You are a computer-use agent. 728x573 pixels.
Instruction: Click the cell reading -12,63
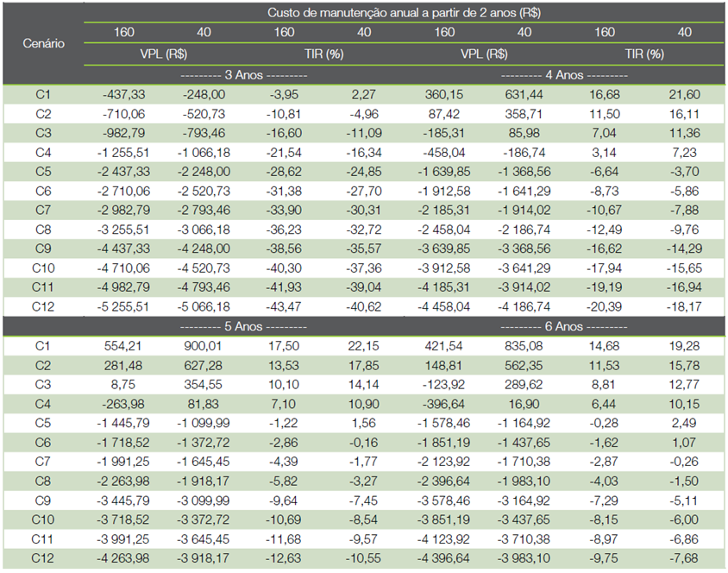(284, 557)
